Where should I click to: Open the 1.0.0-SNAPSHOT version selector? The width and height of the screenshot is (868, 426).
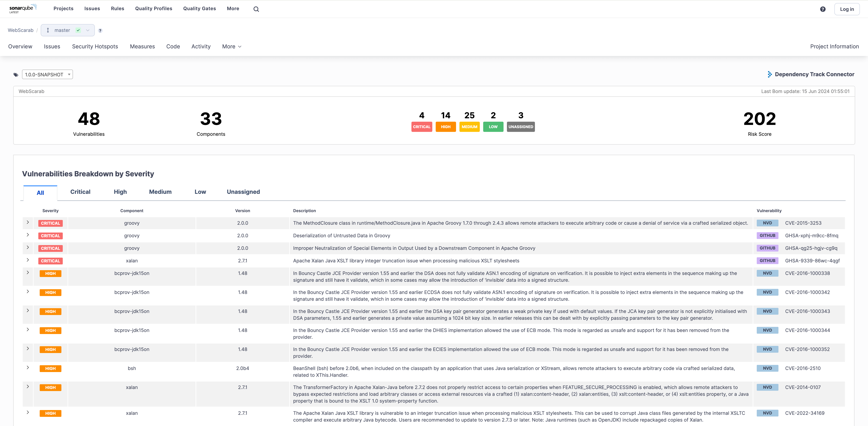pyautogui.click(x=47, y=75)
